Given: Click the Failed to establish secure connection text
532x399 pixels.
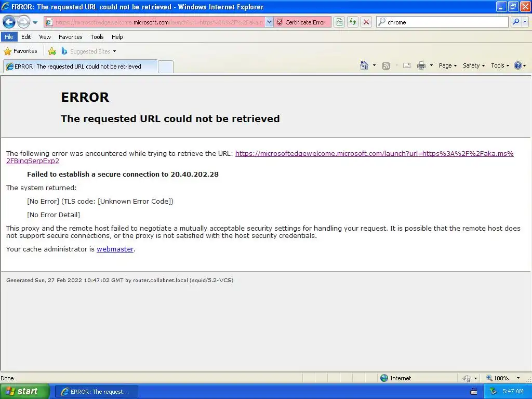Looking at the screenshot, I should point(123,175).
